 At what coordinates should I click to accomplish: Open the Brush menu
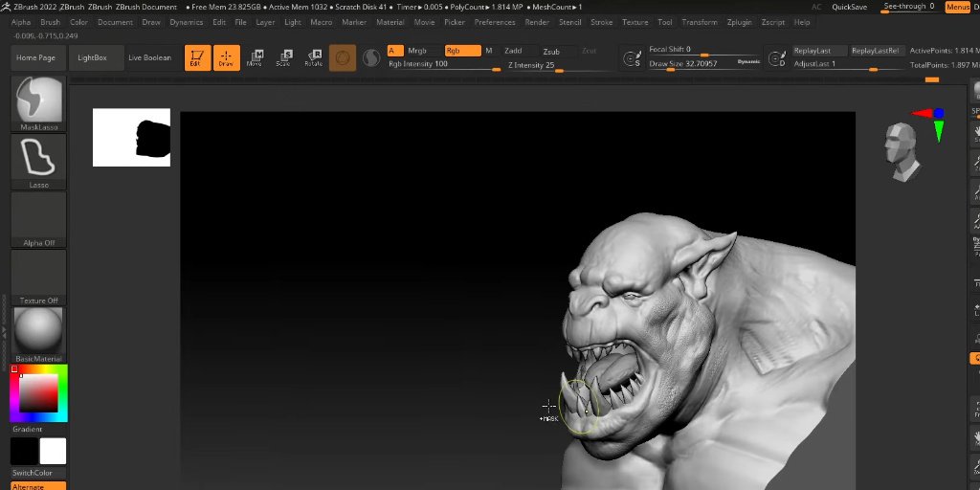[50, 22]
